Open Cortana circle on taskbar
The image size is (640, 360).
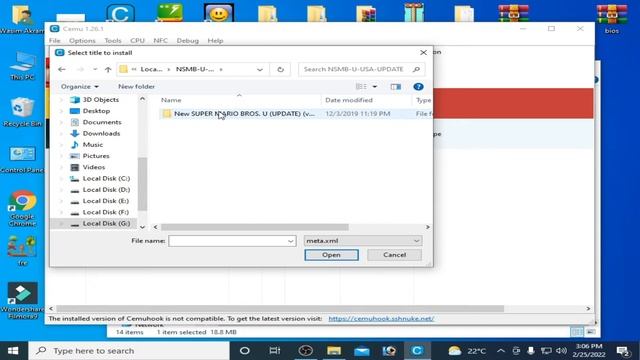pyautogui.click(x=244, y=351)
